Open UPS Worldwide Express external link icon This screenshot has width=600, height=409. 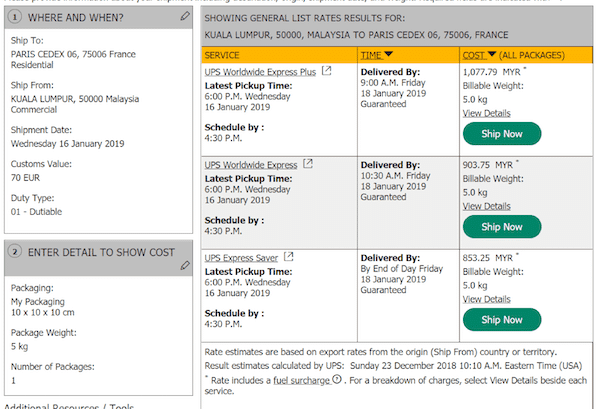click(x=308, y=164)
